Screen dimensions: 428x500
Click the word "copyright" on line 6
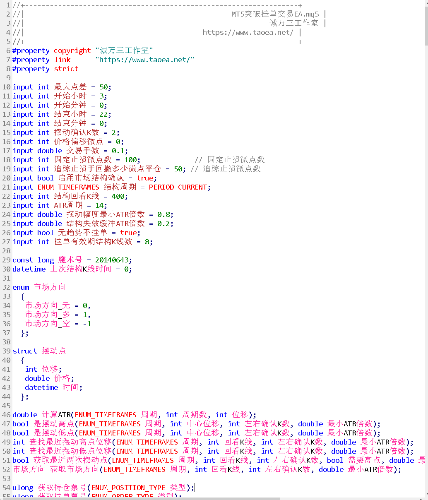click(x=72, y=51)
